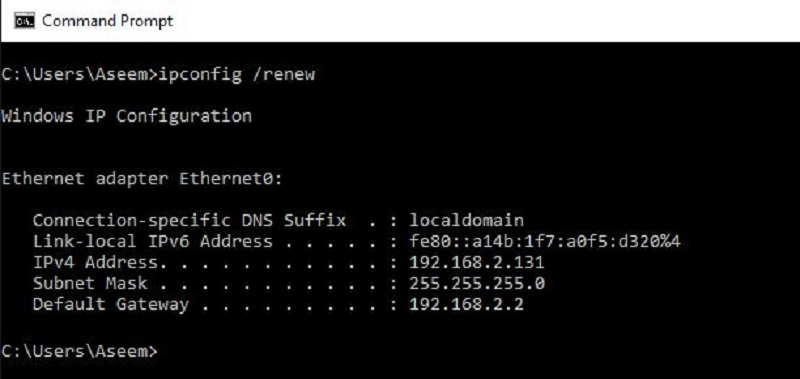Click the Default Gateway label
The image size is (800, 379).
tap(111, 305)
